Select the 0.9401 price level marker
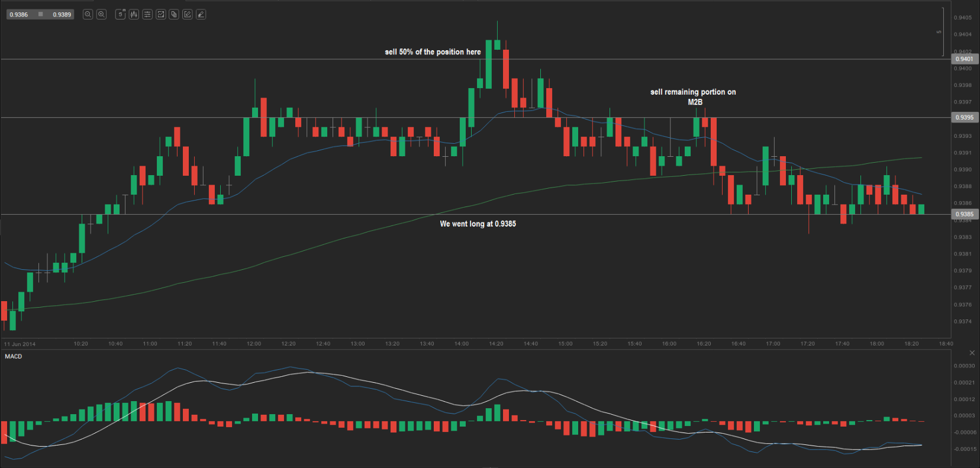 [964, 59]
